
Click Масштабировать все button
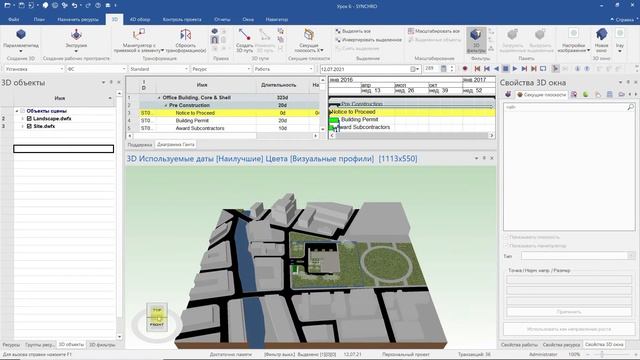coord(434,31)
